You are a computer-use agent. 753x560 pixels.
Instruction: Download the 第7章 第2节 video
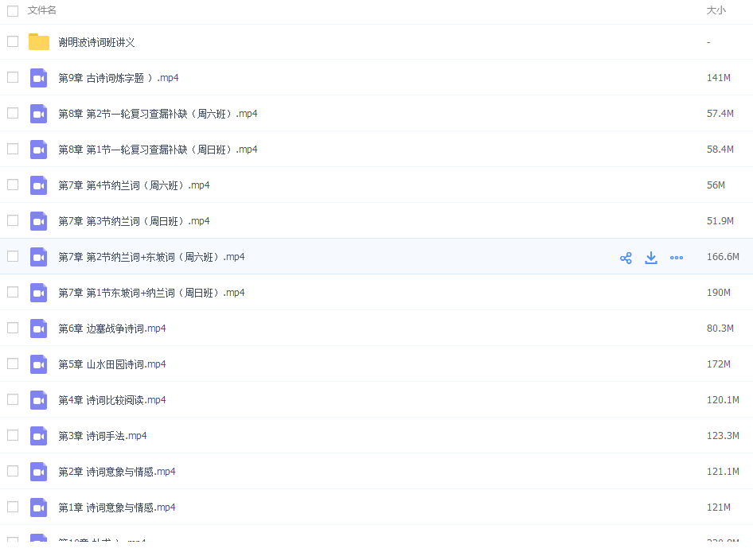click(651, 258)
